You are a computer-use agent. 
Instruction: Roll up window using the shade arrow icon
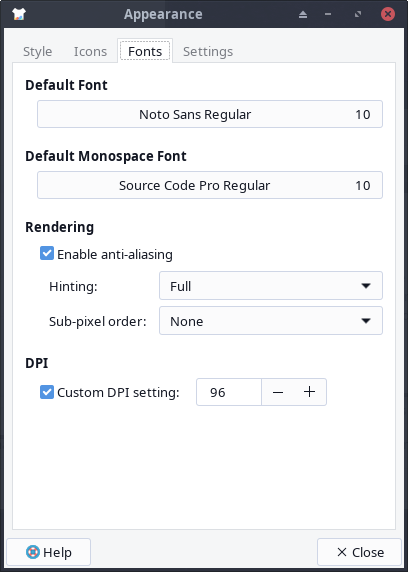[x=303, y=15]
